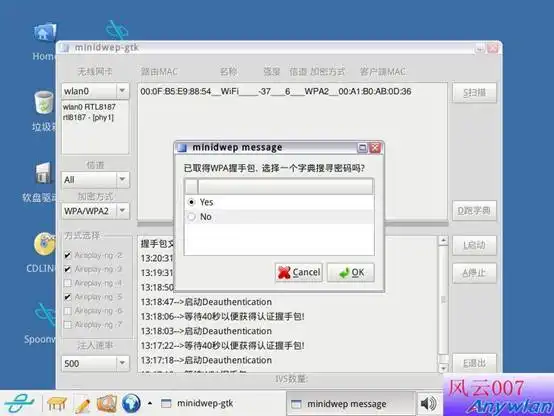Open the WPA/WPA2 encryption dropdown
Viewport: 554px width, 416px height.
coord(122,211)
